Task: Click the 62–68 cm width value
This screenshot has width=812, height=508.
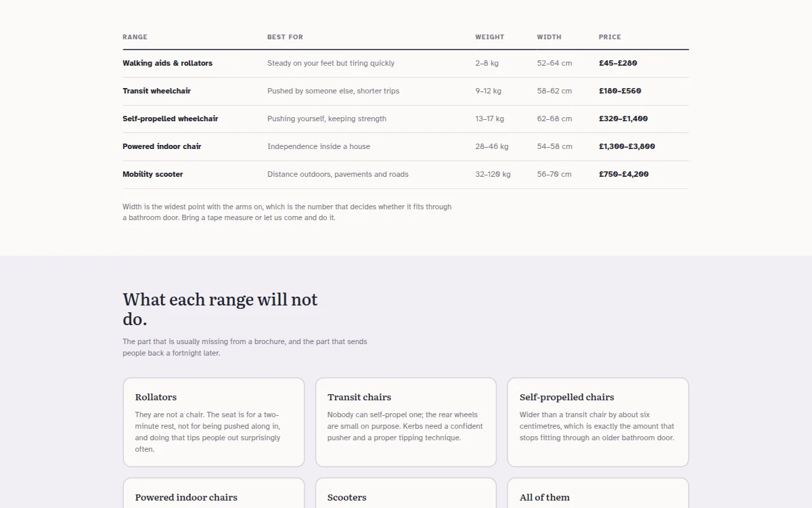Action: point(555,119)
